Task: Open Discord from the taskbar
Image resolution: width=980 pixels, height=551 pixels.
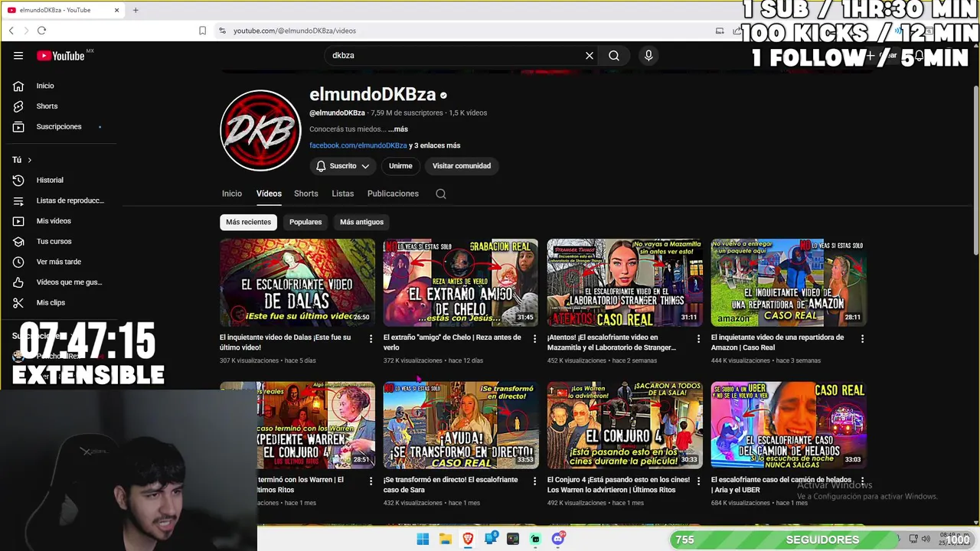Action: 558,539
